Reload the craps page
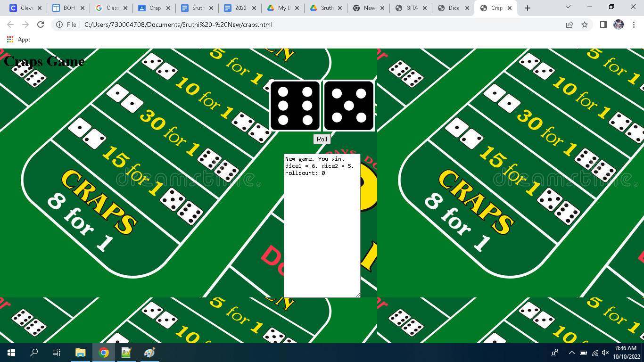 pos(41,25)
